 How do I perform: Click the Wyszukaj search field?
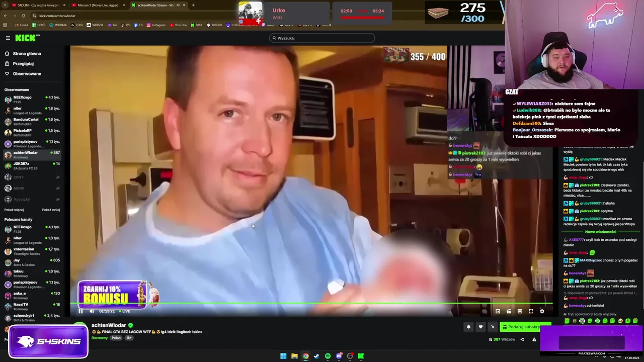322,38
